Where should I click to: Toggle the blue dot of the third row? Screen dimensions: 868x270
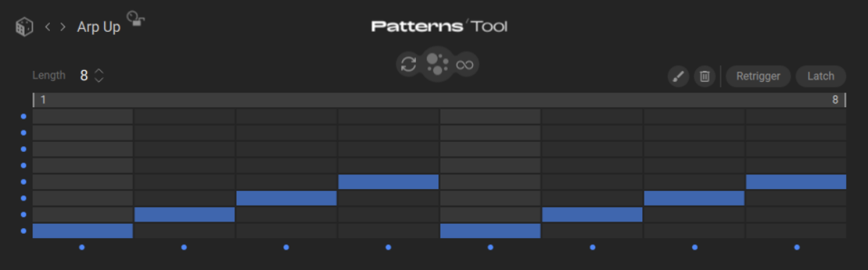[x=23, y=149]
